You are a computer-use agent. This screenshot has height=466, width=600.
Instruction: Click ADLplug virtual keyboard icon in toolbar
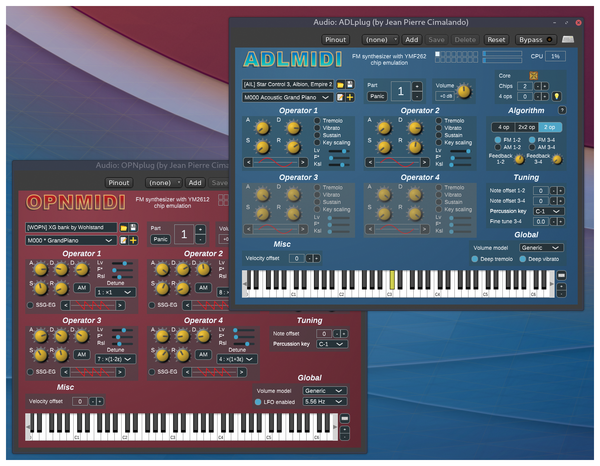coord(568,39)
